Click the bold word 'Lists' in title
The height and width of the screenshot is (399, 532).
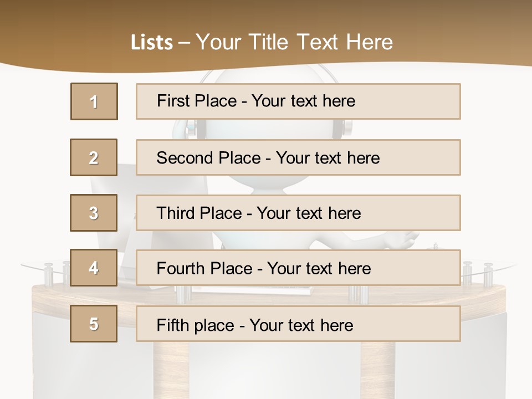tap(152, 43)
